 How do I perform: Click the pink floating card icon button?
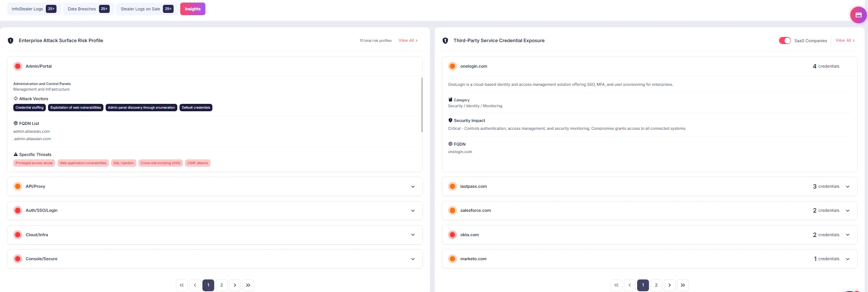tap(858, 15)
